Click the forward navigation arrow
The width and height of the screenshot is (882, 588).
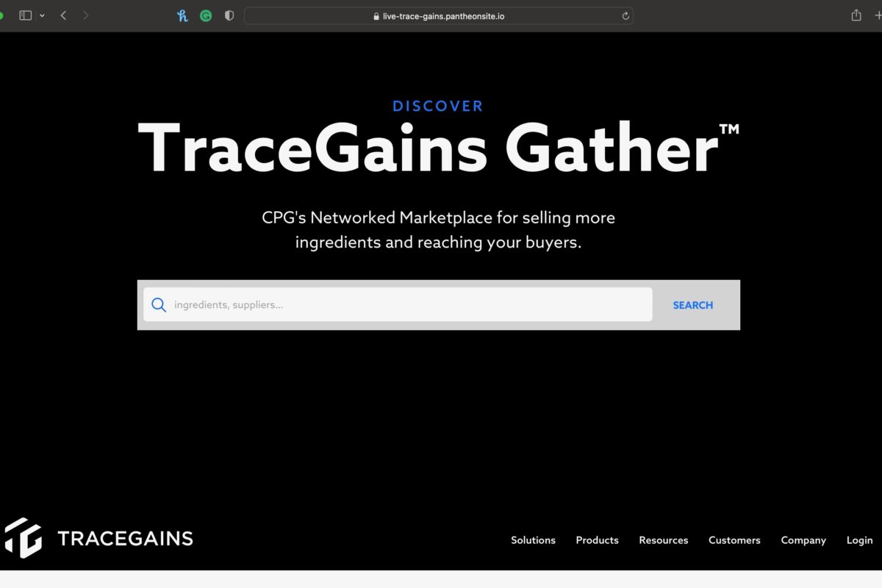86,15
